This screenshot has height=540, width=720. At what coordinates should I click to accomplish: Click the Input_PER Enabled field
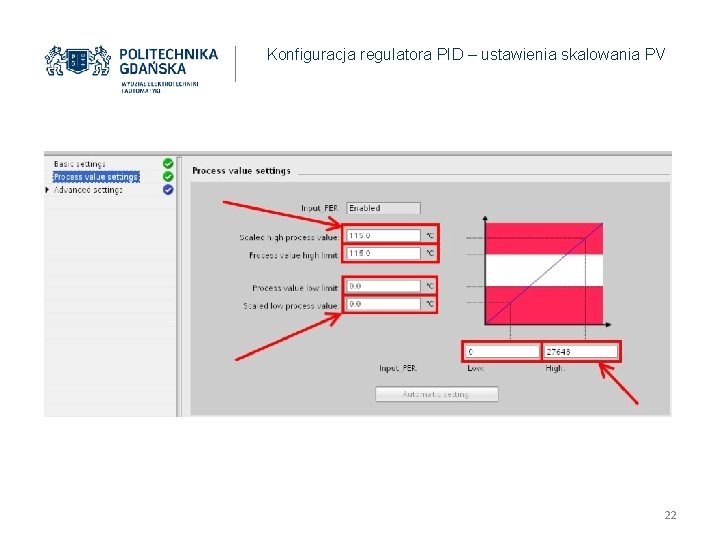click(383, 208)
